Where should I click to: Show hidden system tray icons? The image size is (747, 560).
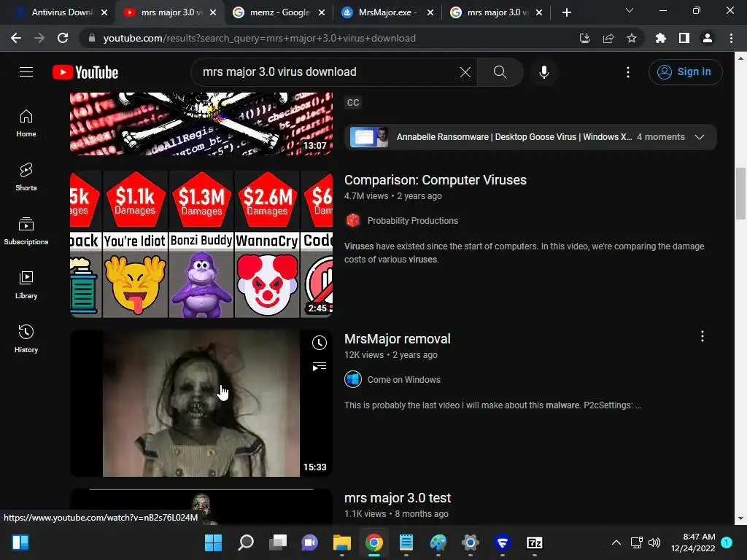point(616,542)
